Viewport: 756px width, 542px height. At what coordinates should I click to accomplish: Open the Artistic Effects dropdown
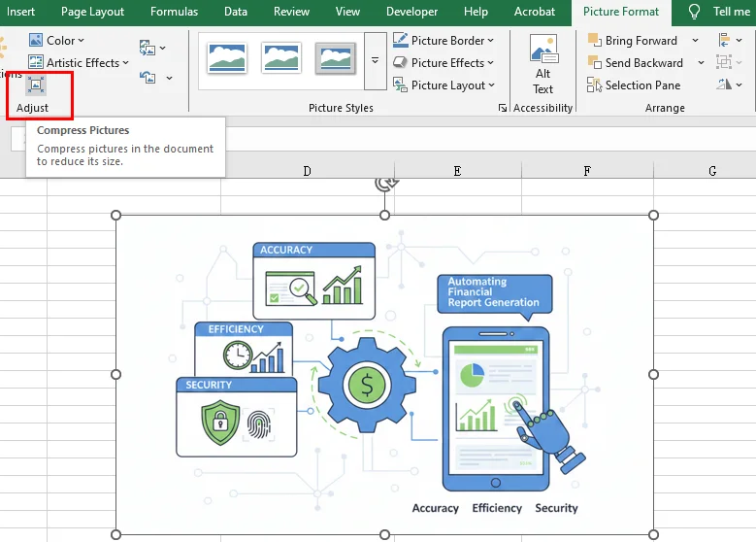(x=79, y=63)
